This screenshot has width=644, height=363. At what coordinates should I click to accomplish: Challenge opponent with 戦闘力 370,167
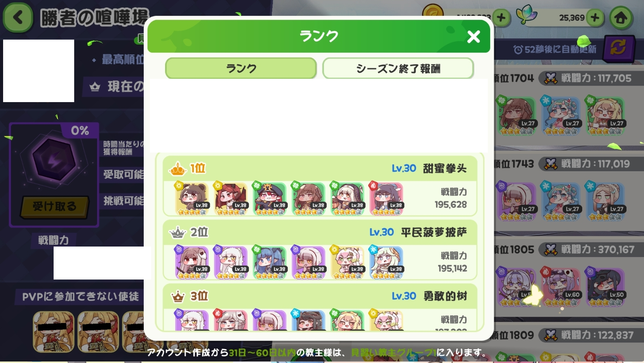coord(569,276)
